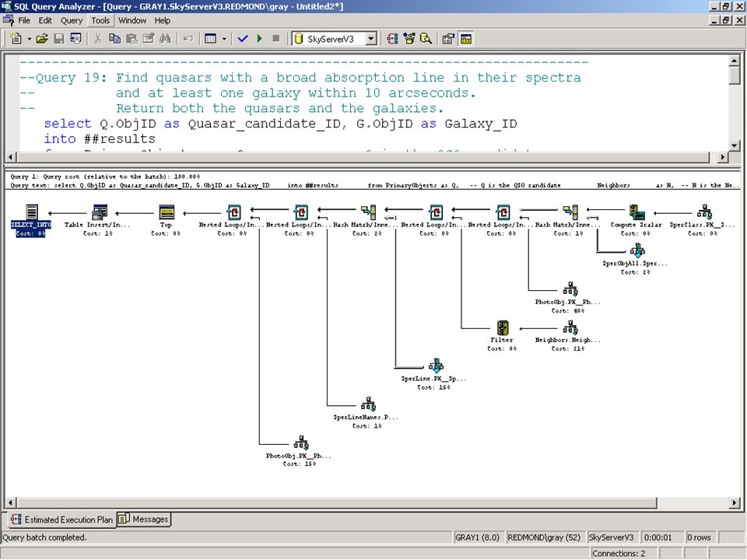Open the File menu
This screenshot has width=747, height=560.
(24, 20)
